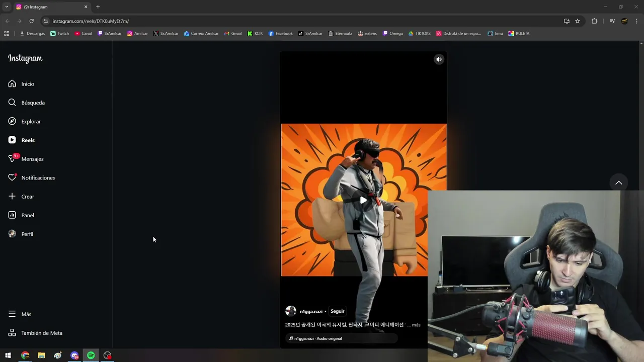Open Descargas bookmark
644x362 pixels.
pyautogui.click(x=32, y=34)
